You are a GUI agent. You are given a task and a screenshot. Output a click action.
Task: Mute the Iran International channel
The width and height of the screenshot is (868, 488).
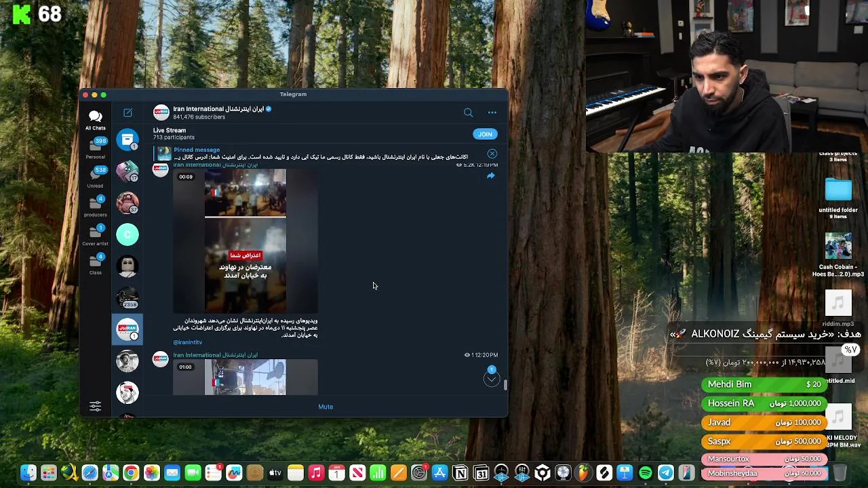pyautogui.click(x=325, y=407)
